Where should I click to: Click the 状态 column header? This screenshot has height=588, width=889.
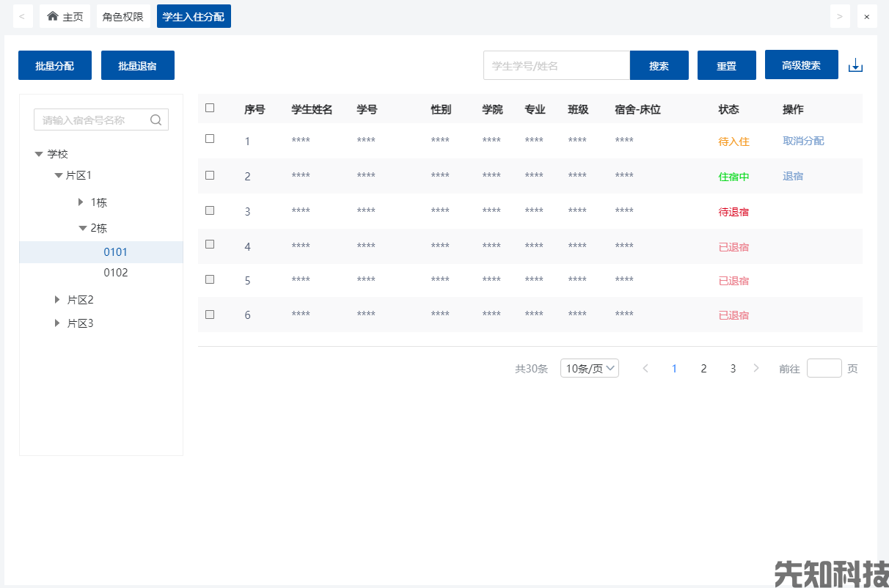(x=728, y=109)
